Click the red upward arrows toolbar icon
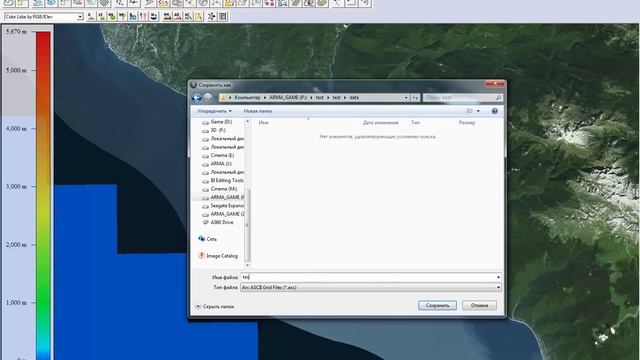This screenshot has width=640, height=360. click(x=143, y=17)
